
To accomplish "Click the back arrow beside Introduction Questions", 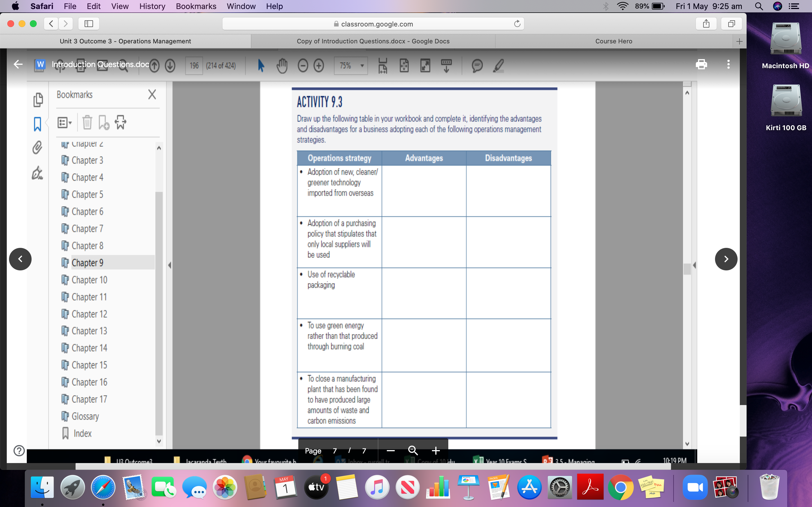I will [18, 65].
